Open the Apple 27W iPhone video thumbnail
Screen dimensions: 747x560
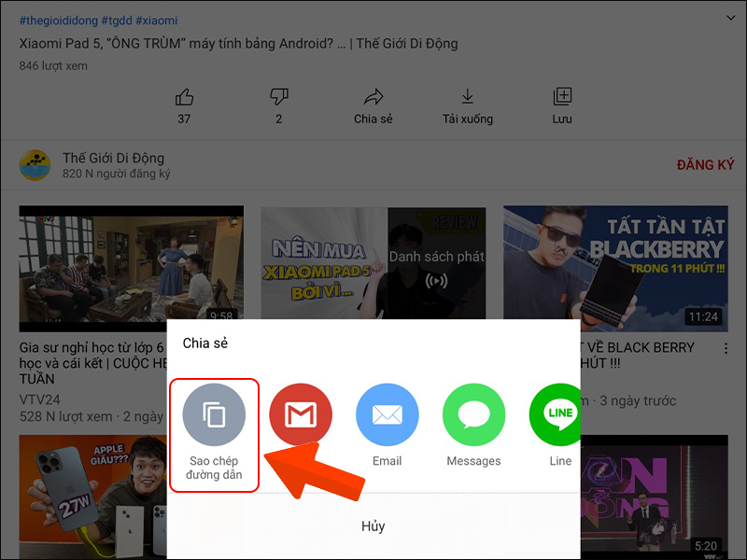(92, 497)
